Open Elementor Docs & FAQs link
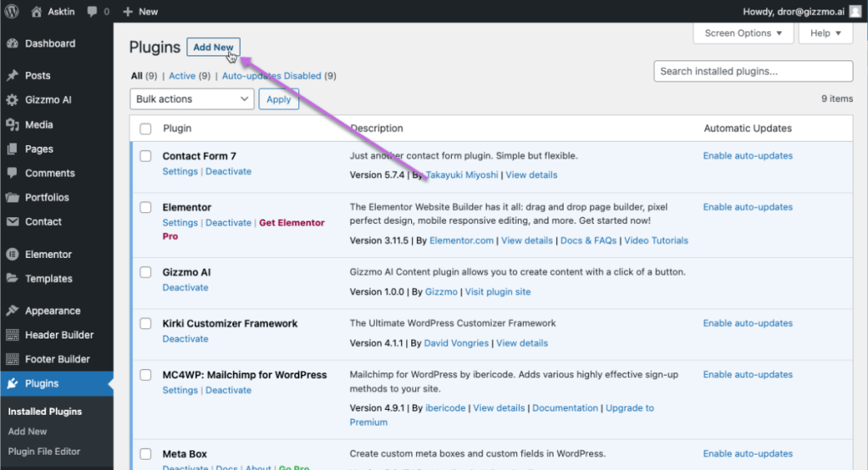This screenshot has height=470, width=868. coord(588,241)
